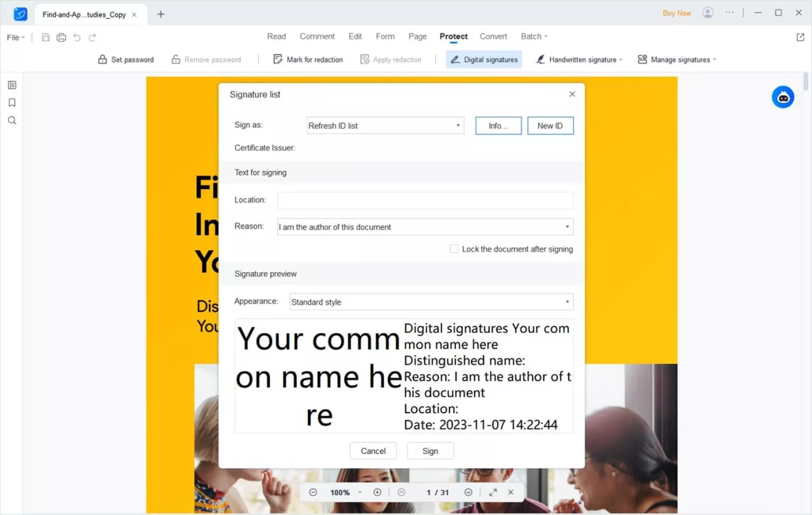This screenshot has width=812, height=515.
Task: Click the Sign button
Action: (x=430, y=451)
